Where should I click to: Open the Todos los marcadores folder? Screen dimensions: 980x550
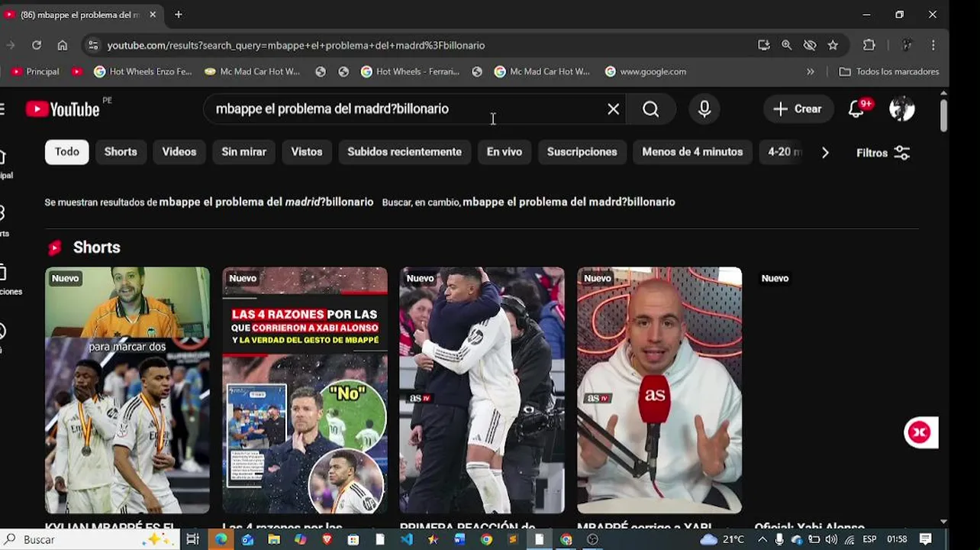point(889,72)
